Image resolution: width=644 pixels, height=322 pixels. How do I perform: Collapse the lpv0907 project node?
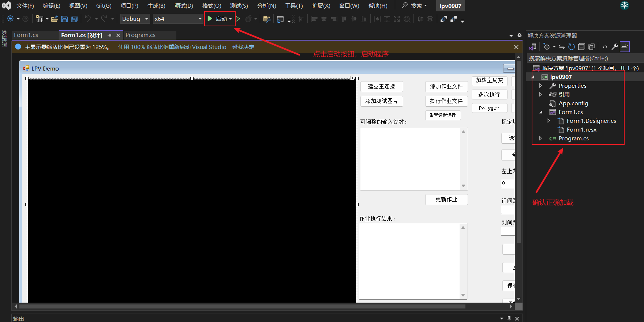pyautogui.click(x=533, y=77)
